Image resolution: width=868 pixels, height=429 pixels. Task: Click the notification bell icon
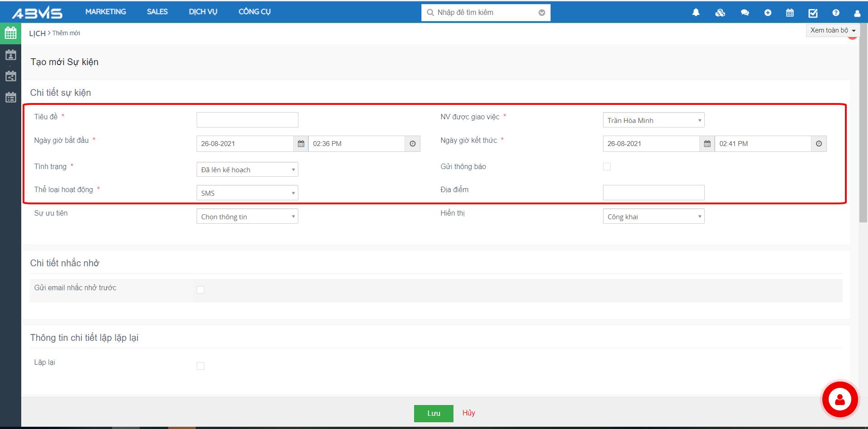tap(696, 13)
